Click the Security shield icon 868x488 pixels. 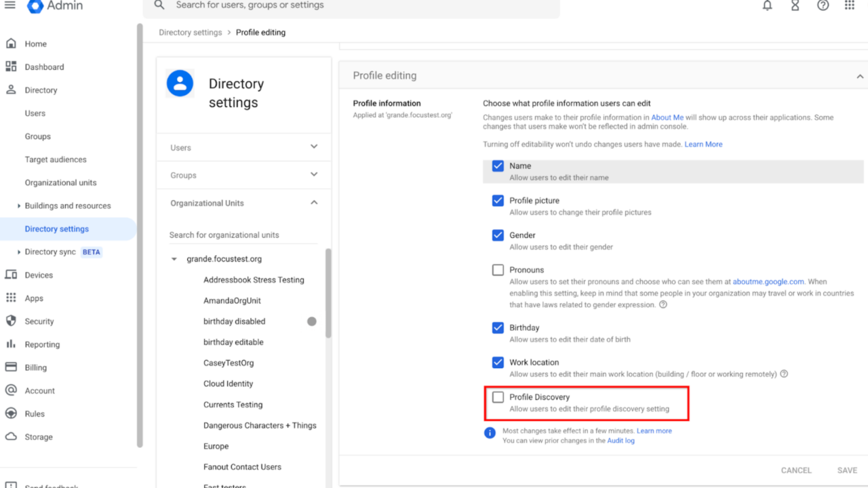point(11,321)
